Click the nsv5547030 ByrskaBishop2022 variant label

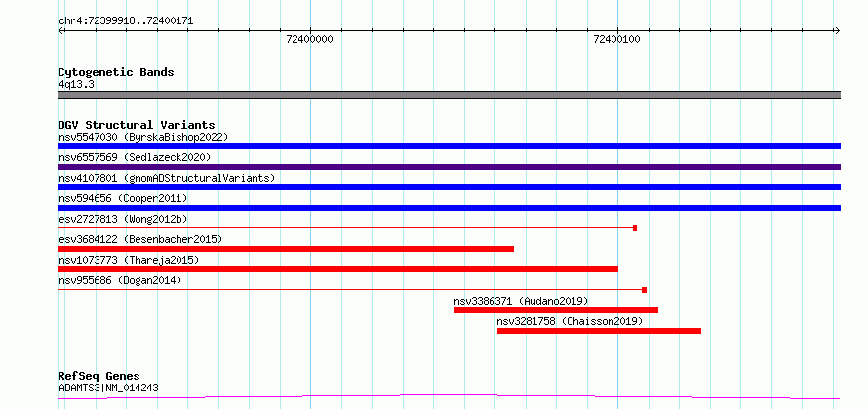143,137
